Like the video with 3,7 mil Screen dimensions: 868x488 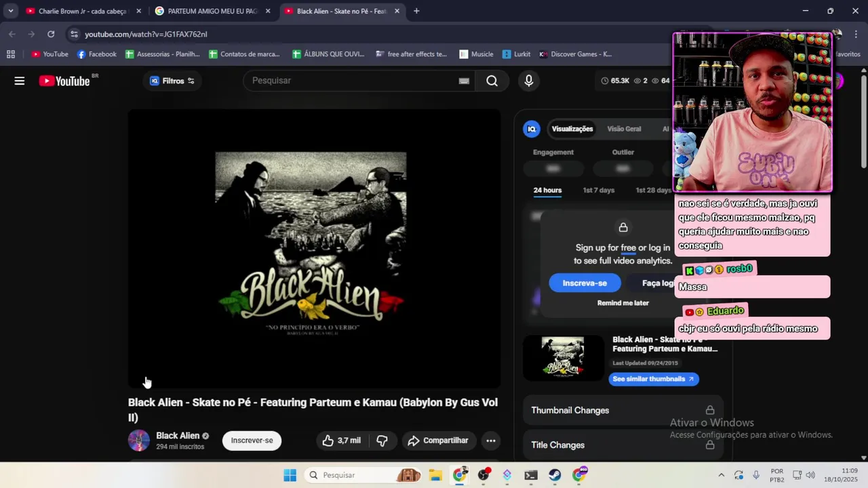(x=342, y=441)
